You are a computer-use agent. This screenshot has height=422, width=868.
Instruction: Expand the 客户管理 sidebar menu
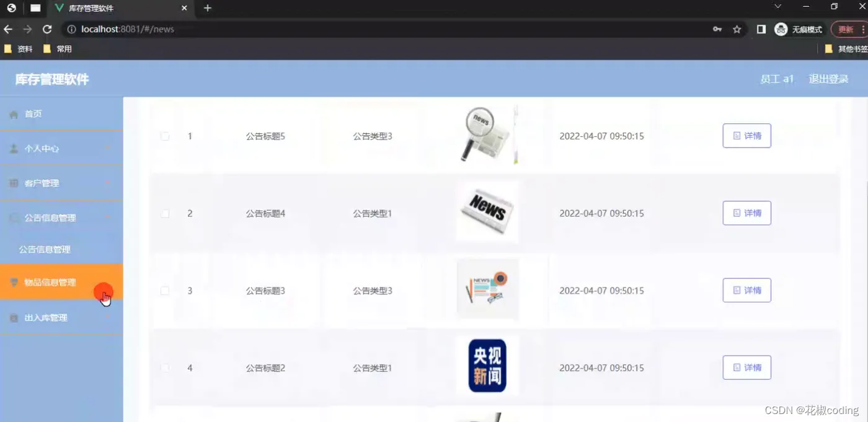[x=61, y=183]
